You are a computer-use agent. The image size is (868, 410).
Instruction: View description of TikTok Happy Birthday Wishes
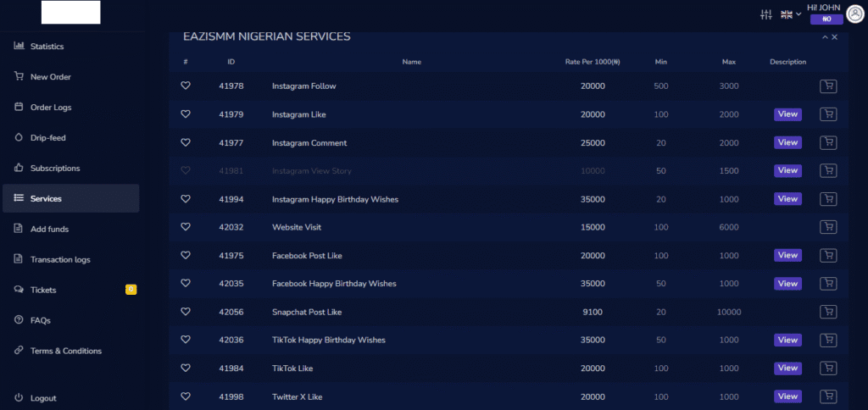[x=787, y=340]
